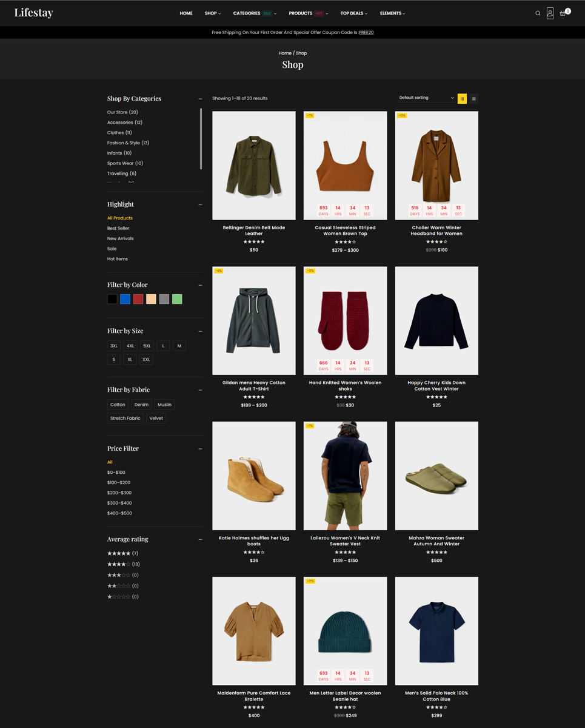585x728 pixels.
Task: Open the Default sorting dropdown
Action: tap(426, 98)
